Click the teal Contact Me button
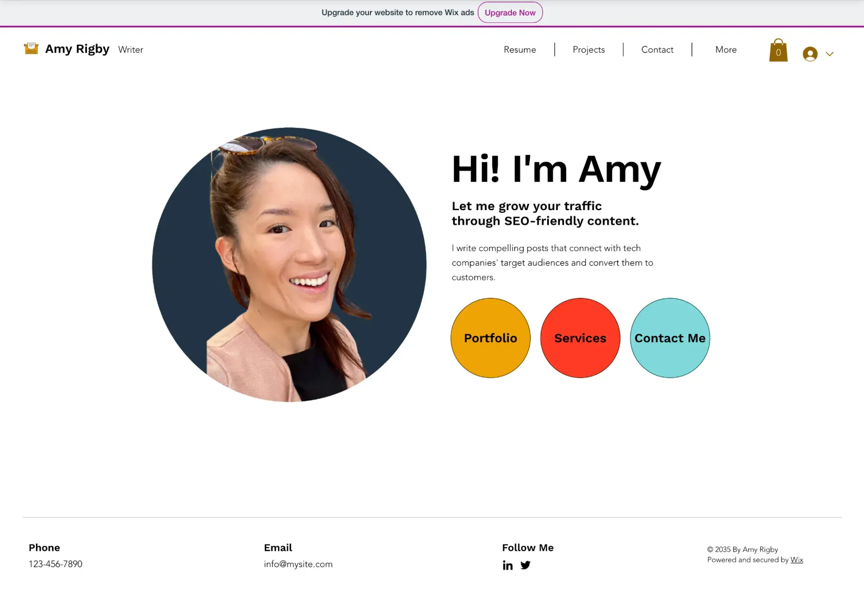Image resolution: width=864 pixels, height=616 pixels. click(670, 338)
